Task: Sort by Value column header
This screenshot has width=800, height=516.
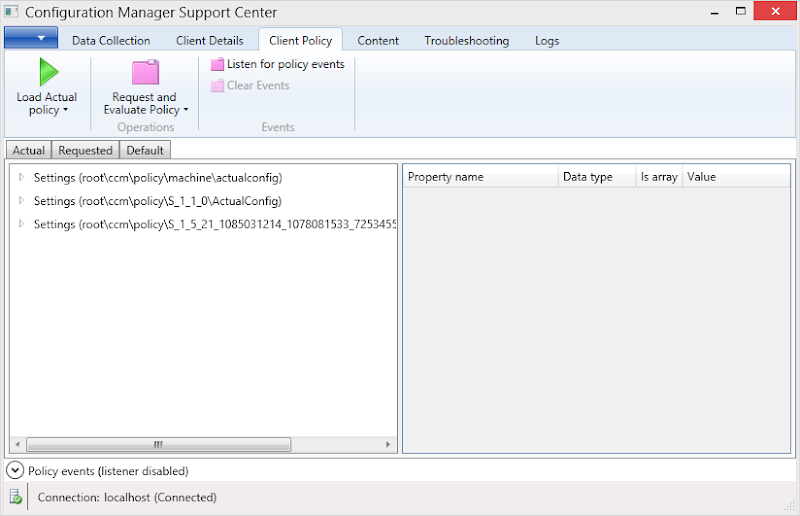Action: tap(736, 177)
